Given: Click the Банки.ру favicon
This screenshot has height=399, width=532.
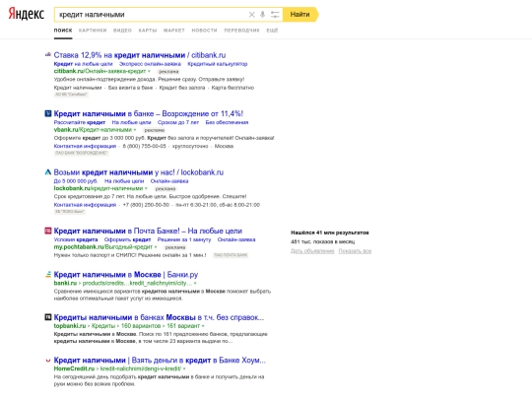Looking at the screenshot, I should tap(48, 274).
